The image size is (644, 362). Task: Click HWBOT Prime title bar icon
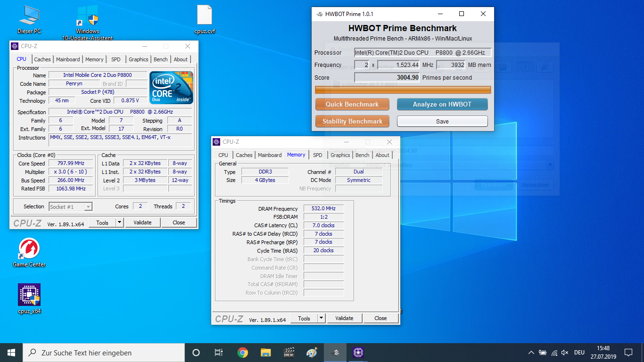(x=319, y=14)
